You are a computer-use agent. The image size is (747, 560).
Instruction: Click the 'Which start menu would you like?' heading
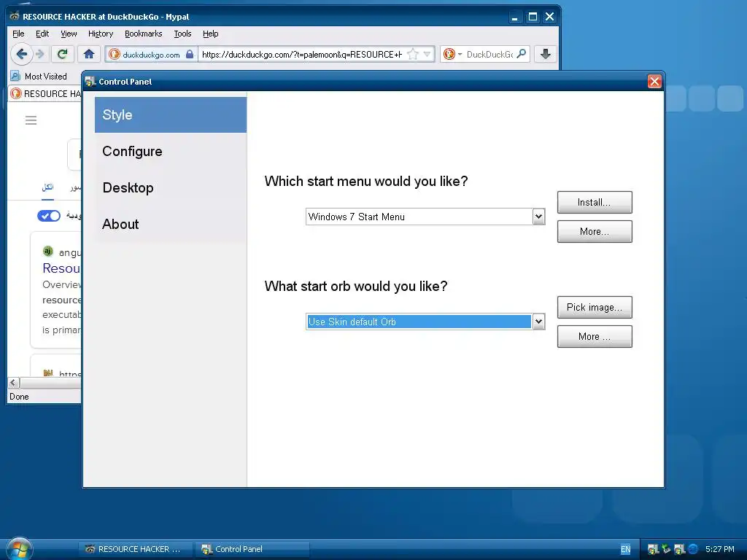(366, 182)
